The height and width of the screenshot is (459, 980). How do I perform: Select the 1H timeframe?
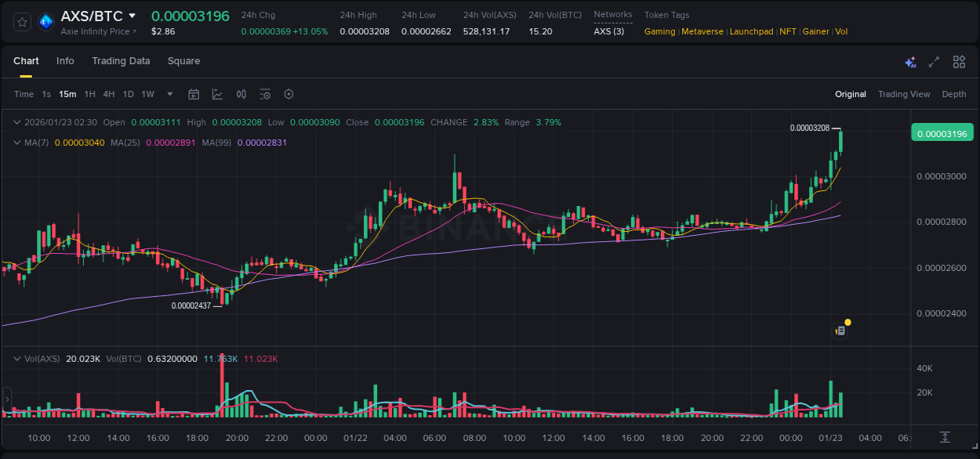click(x=89, y=94)
